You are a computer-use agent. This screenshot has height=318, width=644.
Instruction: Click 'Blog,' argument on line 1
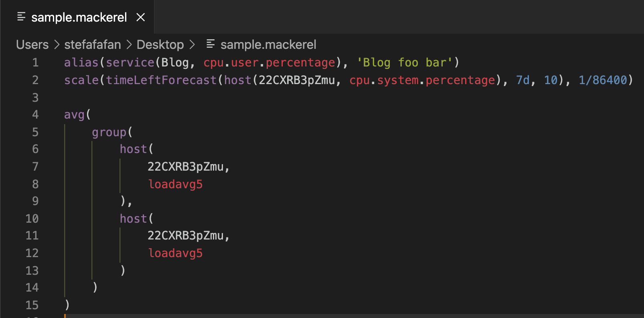(178, 62)
